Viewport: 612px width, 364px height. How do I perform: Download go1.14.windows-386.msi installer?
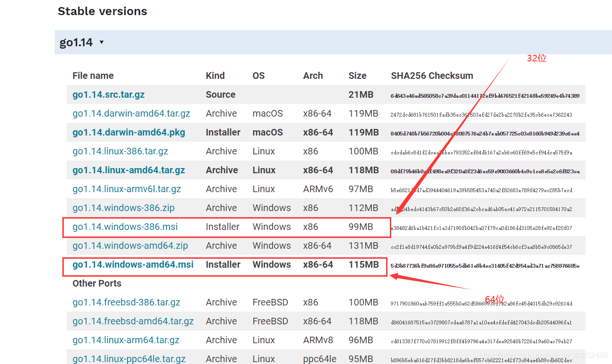(x=125, y=227)
